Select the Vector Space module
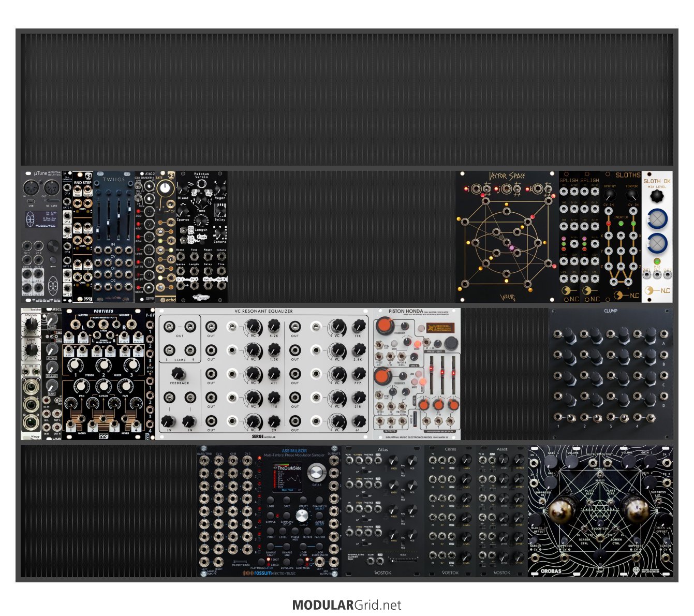The height and width of the screenshot is (616, 694). (x=507, y=237)
